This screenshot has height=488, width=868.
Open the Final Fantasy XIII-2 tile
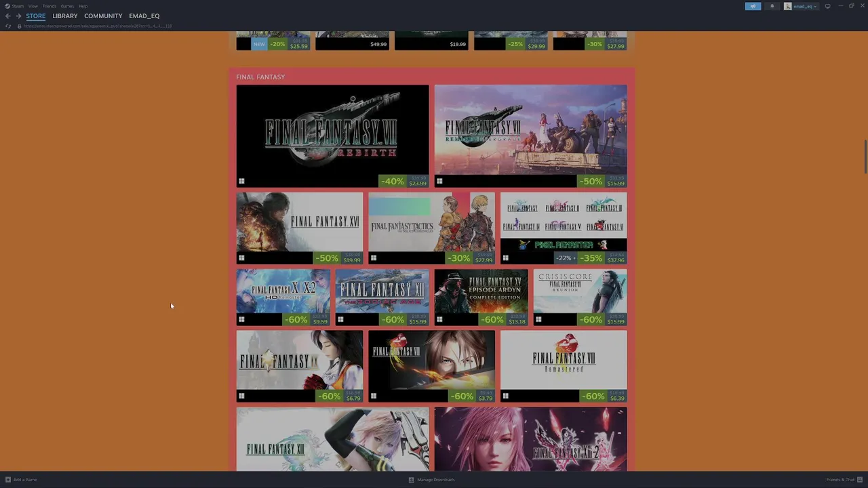[530, 439]
